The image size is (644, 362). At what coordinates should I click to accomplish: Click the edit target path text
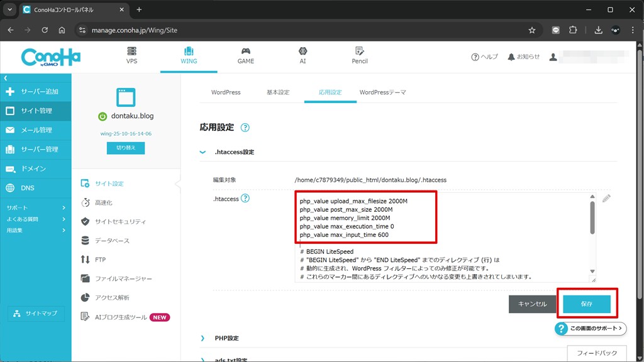point(370,180)
